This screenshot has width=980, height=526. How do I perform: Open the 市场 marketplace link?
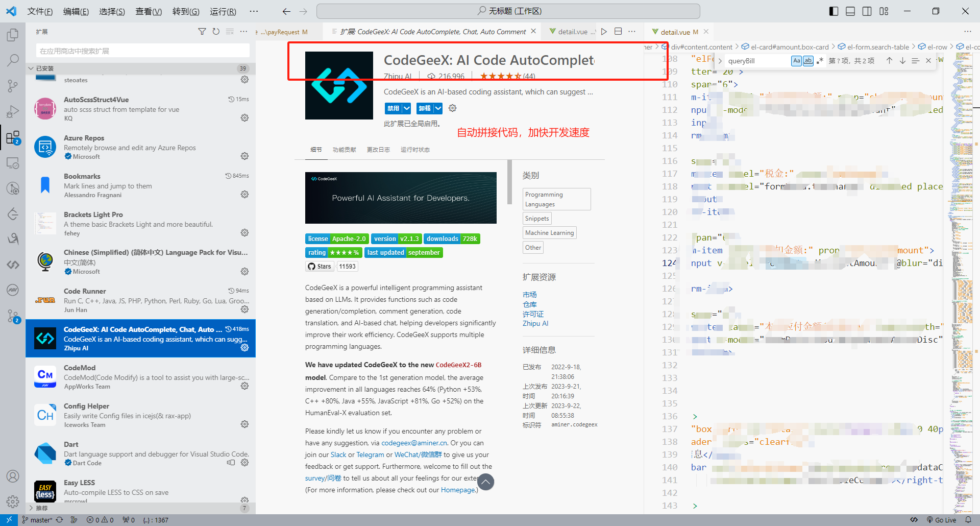pyautogui.click(x=529, y=295)
